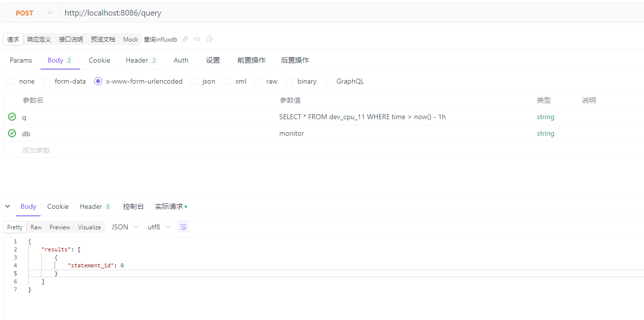This screenshot has width=644, height=320.
Task: Click the copy API link icon
Action: coord(185,39)
